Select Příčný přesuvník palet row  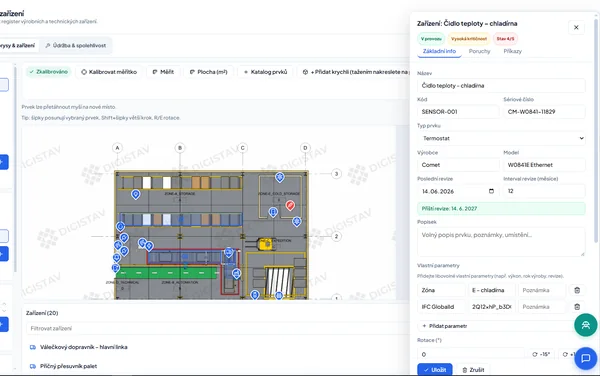(217, 366)
